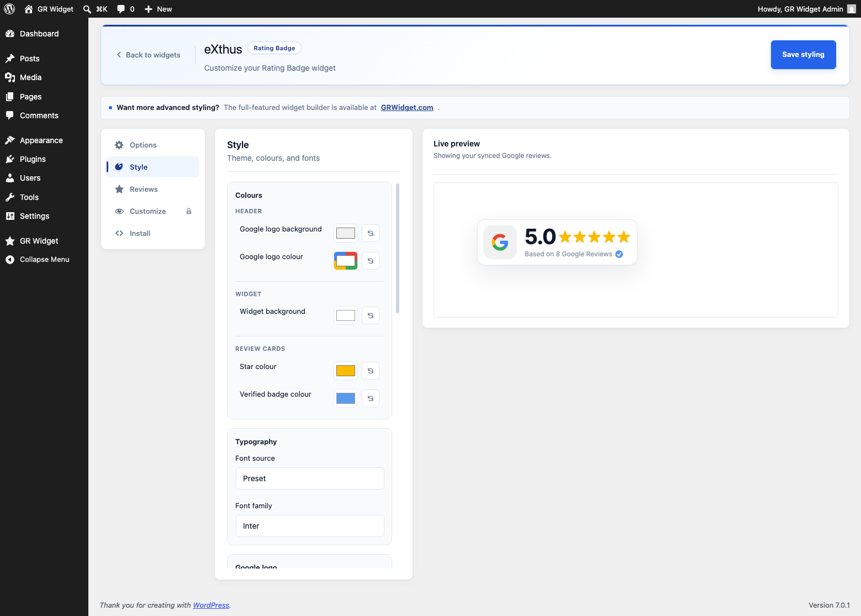The image size is (861, 616).
Task: Open the Customize tab label
Action: click(147, 211)
